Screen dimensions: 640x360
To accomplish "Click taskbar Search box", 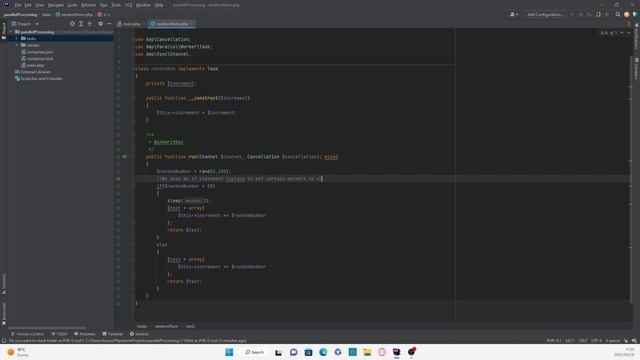I will click(x=254, y=352).
